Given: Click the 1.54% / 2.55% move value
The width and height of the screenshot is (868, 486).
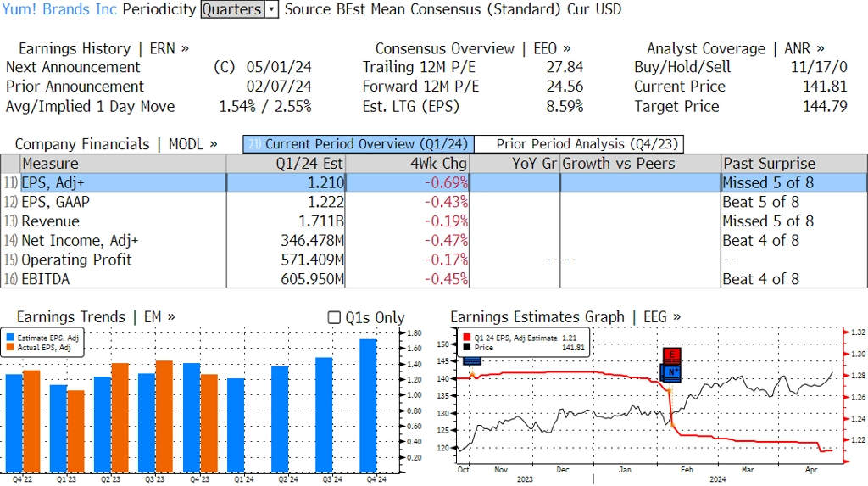Looking at the screenshot, I should tap(265, 106).
